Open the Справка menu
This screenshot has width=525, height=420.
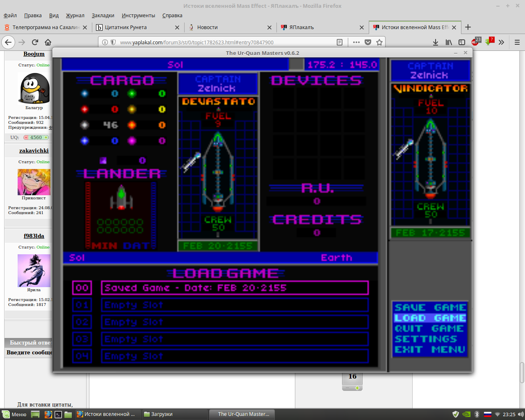tap(172, 15)
